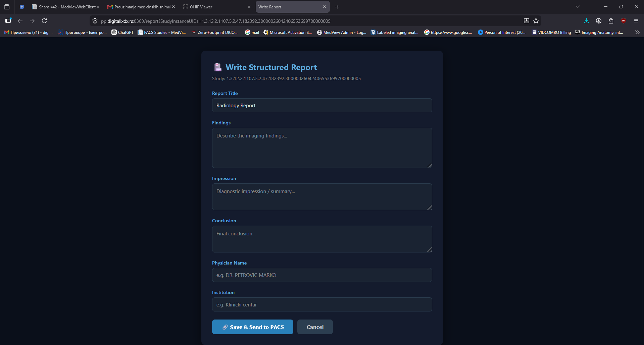Viewport: 644px width, 345px height.
Task: Open the browser application menu
Action: click(636, 21)
